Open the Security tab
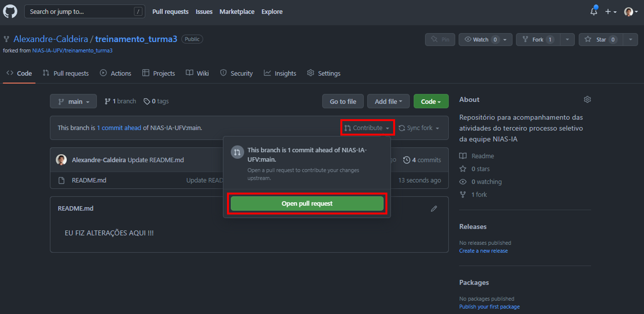 [x=236, y=73]
